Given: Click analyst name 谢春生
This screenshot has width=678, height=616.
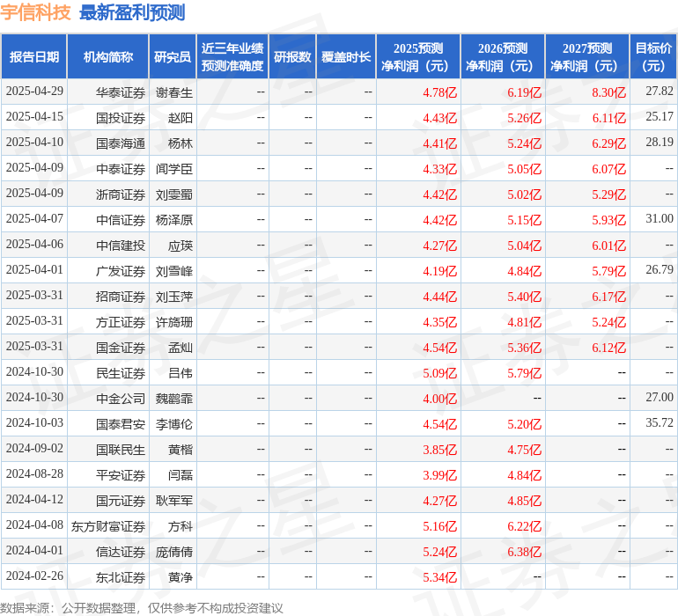Looking at the screenshot, I should point(174,92).
